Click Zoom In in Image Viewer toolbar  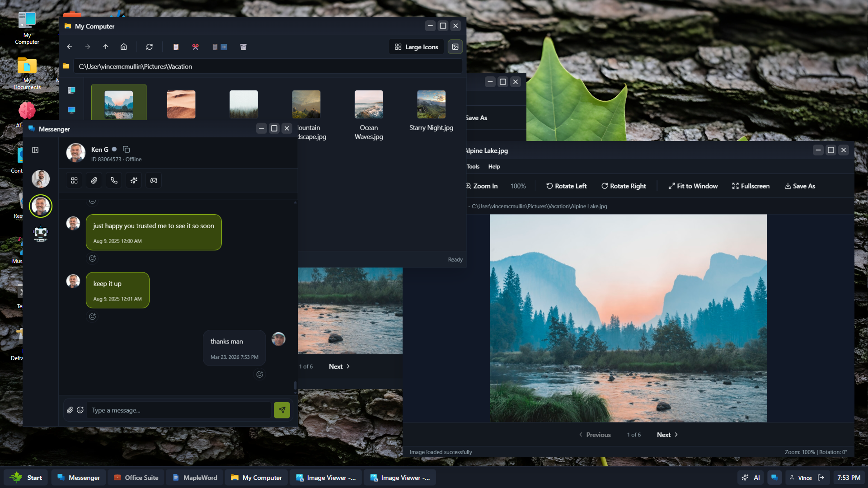[482, 186]
